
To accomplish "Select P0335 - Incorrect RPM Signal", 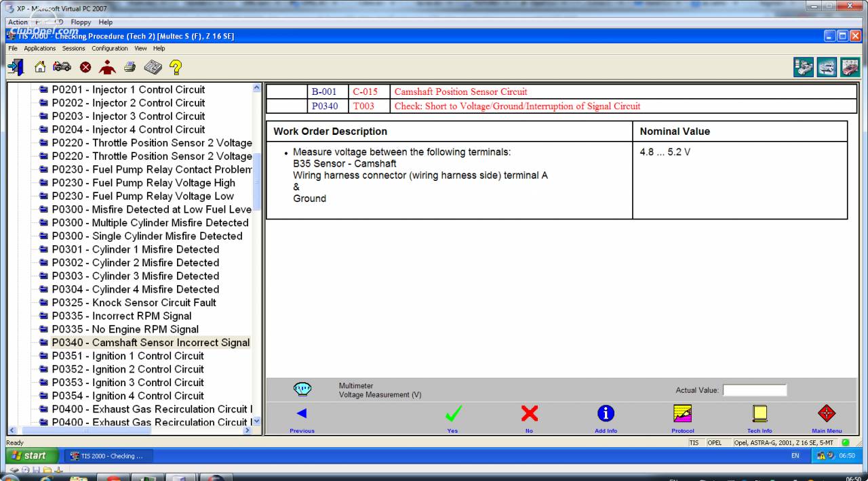I will pos(121,316).
